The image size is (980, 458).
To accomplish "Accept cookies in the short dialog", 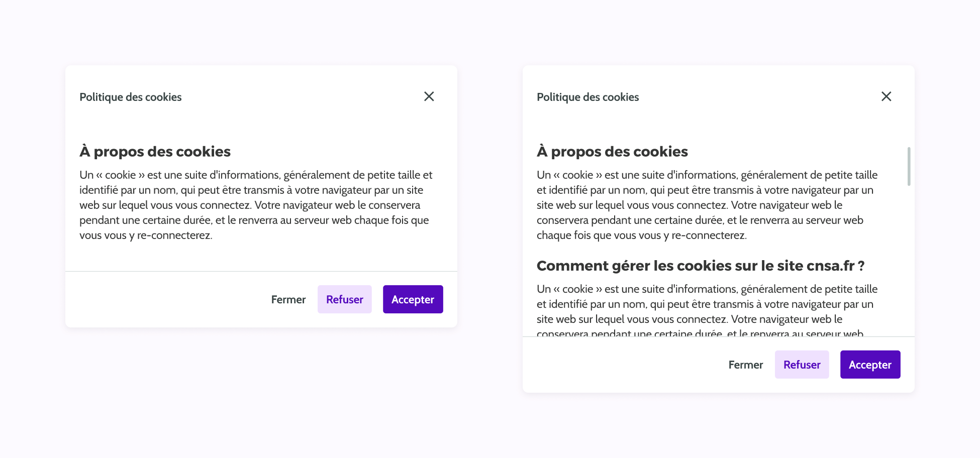I will pyautogui.click(x=413, y=299).
